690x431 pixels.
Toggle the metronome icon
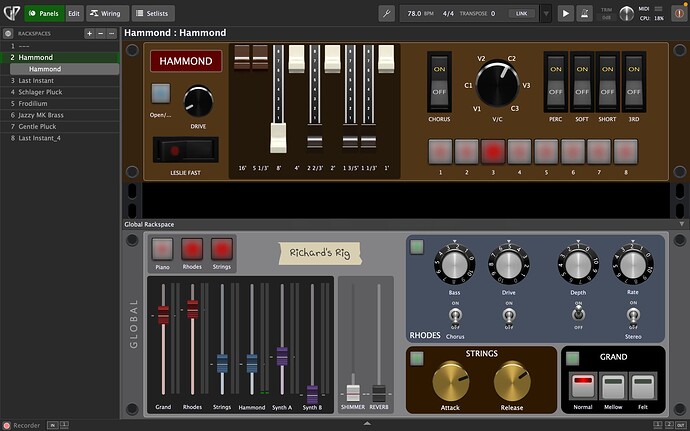click(584, 14)
